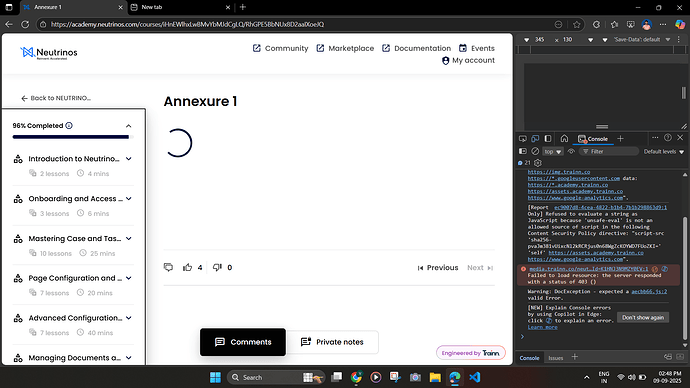Expand the Managing Documents module
The height and width of the screenshot is (388, 690).
coord(128,358)
